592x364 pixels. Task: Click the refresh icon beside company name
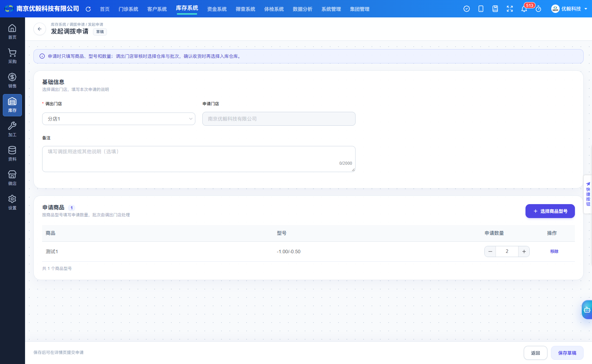click(88, 9)
